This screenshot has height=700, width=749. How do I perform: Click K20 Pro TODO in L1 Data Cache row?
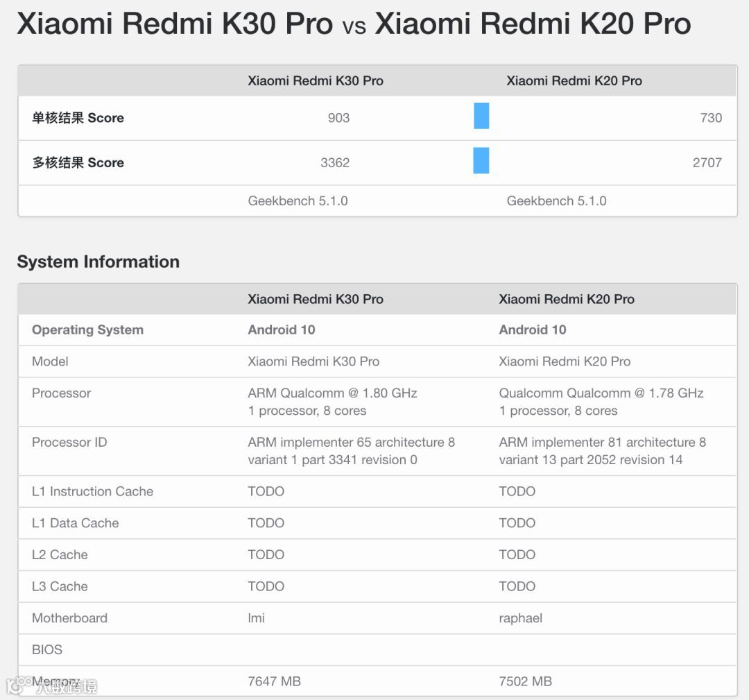coord(517,523)
